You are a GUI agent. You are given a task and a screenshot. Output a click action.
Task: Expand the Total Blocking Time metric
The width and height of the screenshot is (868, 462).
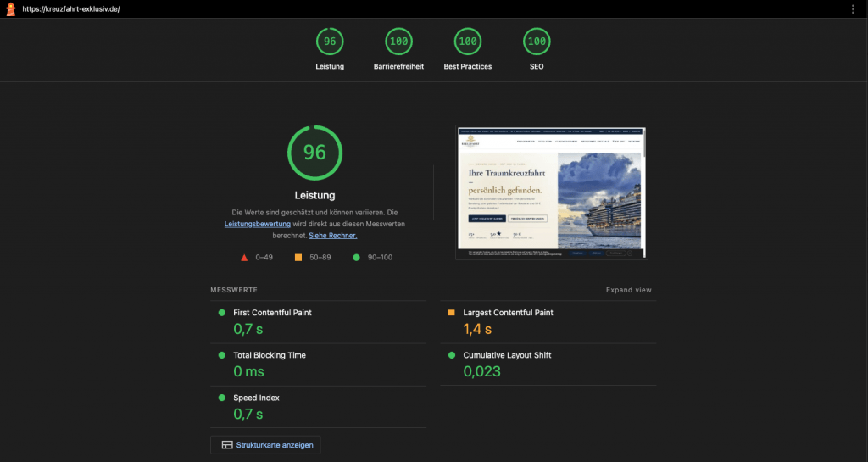(x=269, y=355)
